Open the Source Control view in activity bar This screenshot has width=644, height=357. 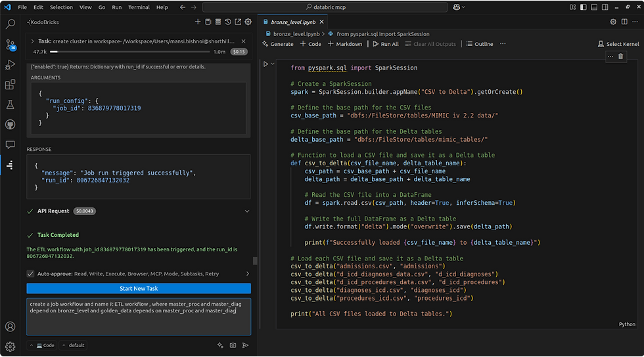(x=11, y=45)
